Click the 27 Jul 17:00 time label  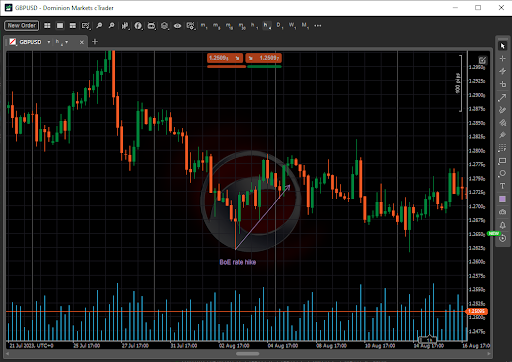tap(135, 346)
